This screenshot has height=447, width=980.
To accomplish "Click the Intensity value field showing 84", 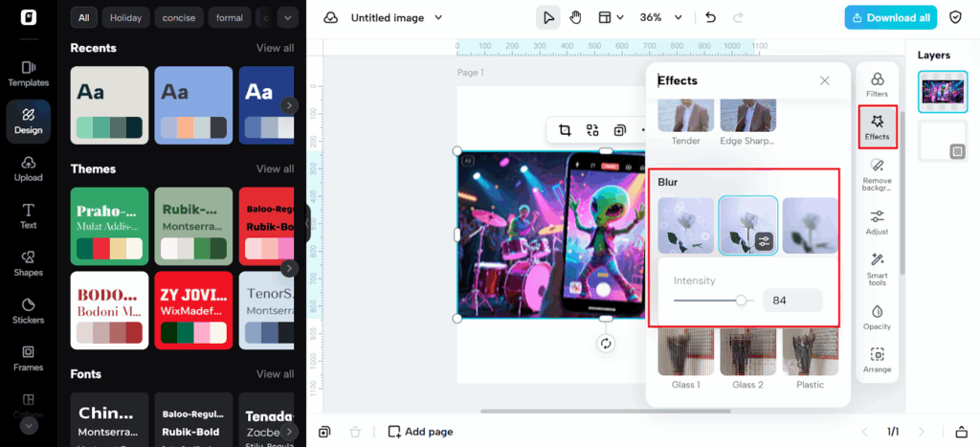I will [791, 301].
